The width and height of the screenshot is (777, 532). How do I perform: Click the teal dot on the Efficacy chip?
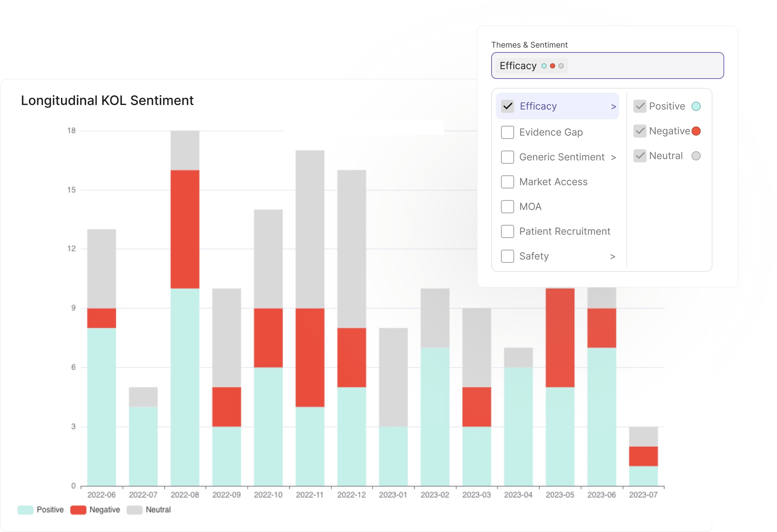tap(544, 66)
